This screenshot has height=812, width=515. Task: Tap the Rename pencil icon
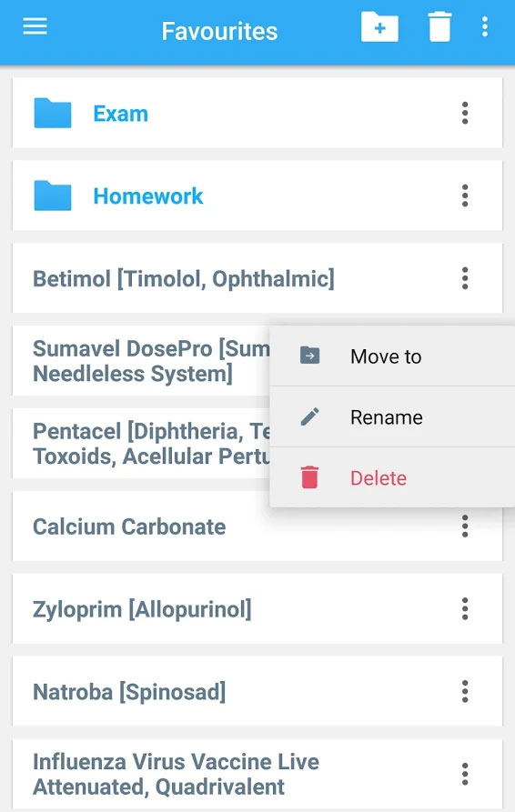(310, 416)
